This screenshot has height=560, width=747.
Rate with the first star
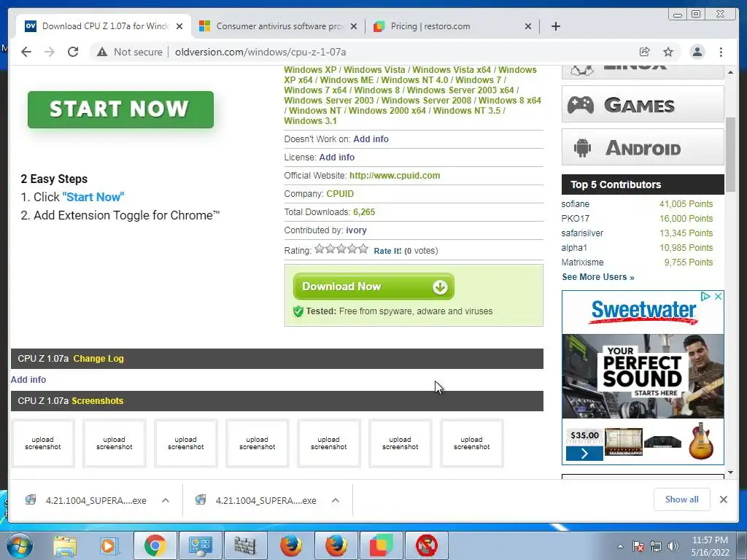tap(320, 249)
